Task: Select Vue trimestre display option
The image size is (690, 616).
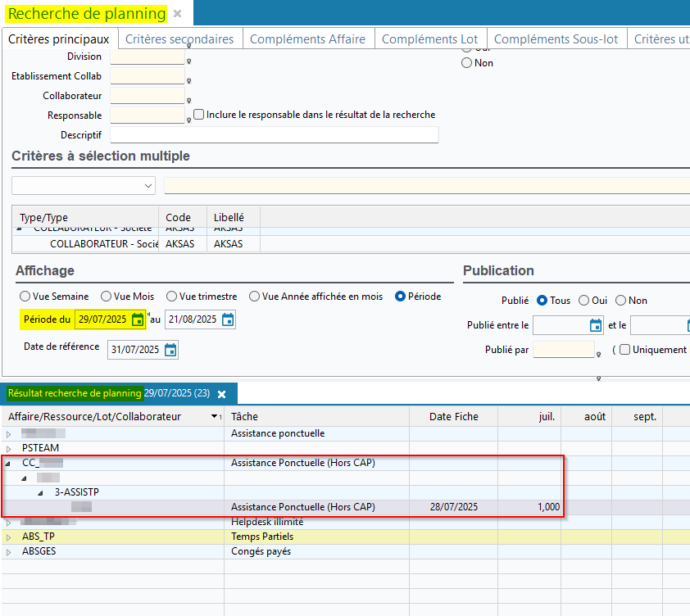Action: [171, 297]
